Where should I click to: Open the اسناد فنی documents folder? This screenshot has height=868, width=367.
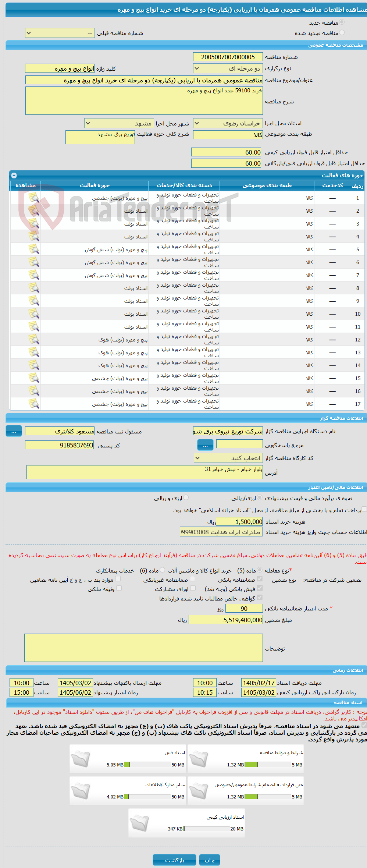click(x=81, y=759)
